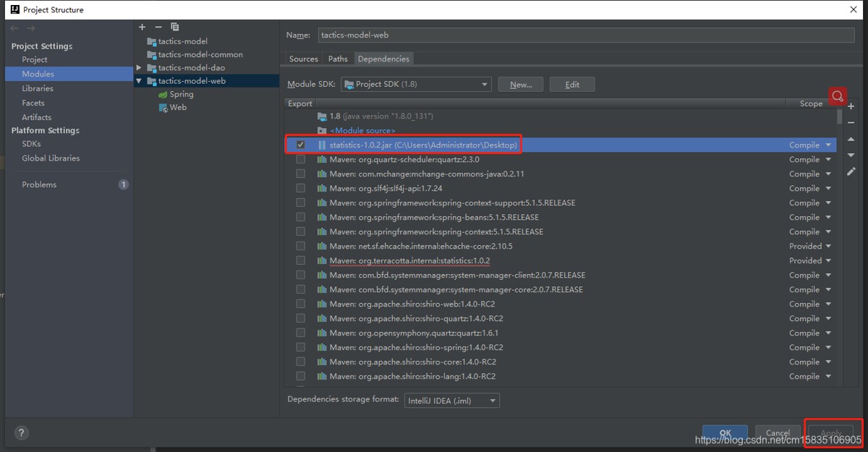This screenshot has height=452, width=868.
Task: Select the Dependencies tab
Action: pyautogui.click(x=383, y=59)
